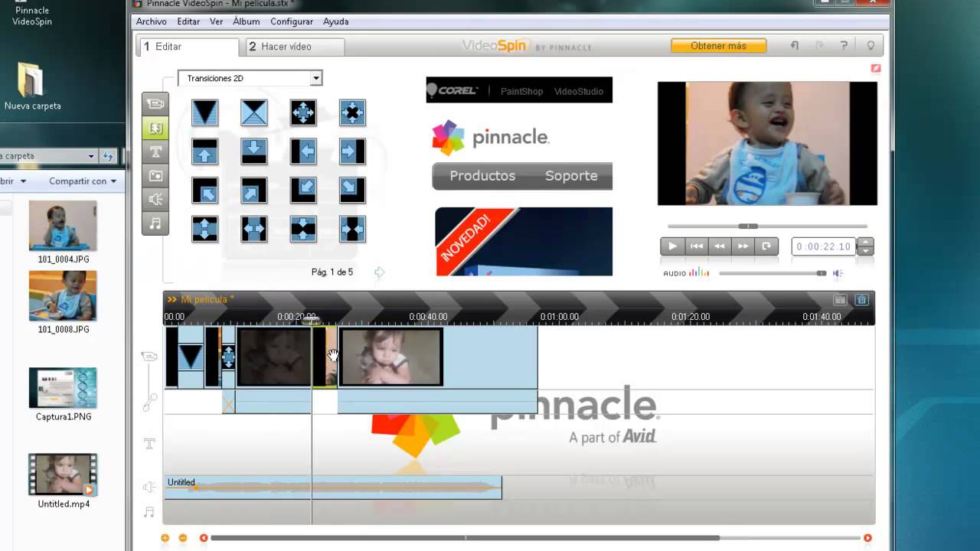This screenshot has height=551, width=980.
Task: Decrease the timecode with down stepper arrow
Action: click(x=866, y=251)
